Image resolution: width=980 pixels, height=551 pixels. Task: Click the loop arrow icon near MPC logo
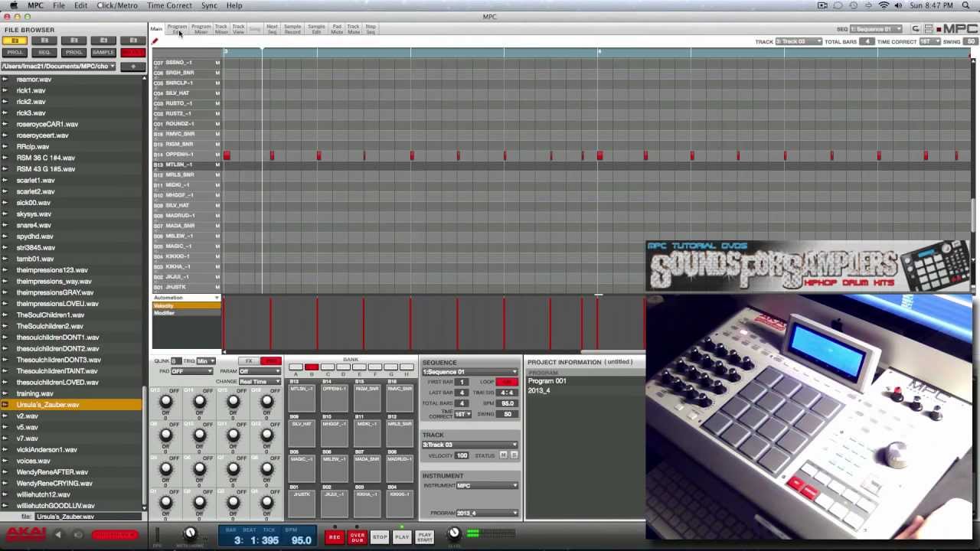tap(916, 29)
